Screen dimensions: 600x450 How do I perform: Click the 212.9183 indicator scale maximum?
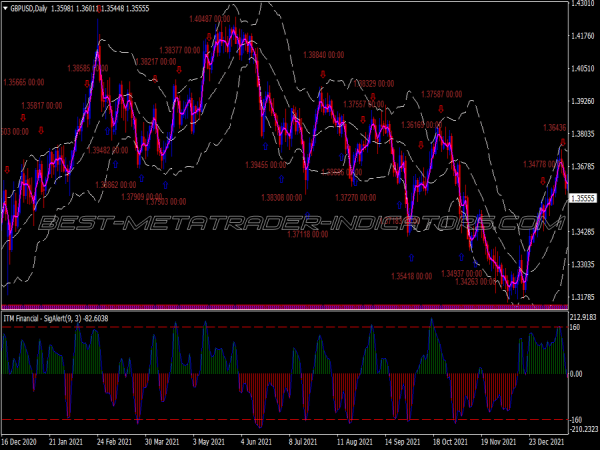583,317
